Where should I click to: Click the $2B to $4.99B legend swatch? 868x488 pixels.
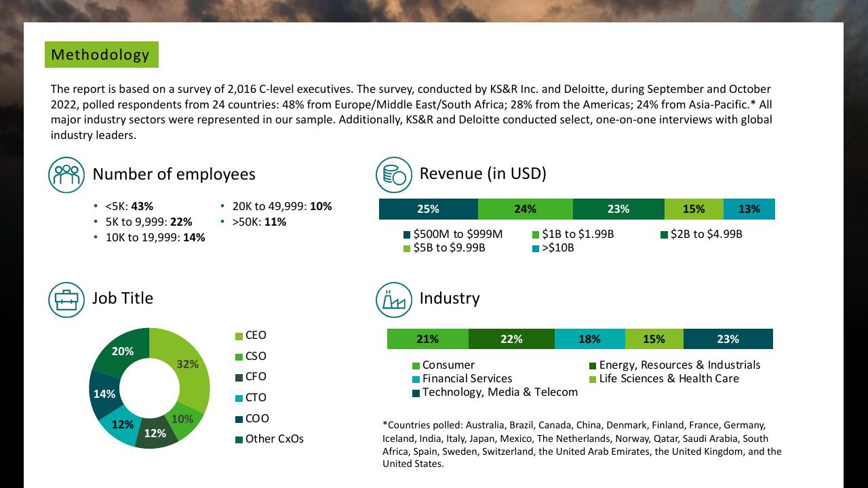click(665, 235)
